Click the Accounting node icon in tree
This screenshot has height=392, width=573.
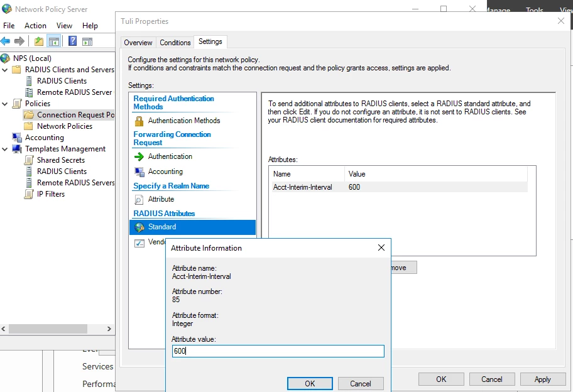[17, 138]
